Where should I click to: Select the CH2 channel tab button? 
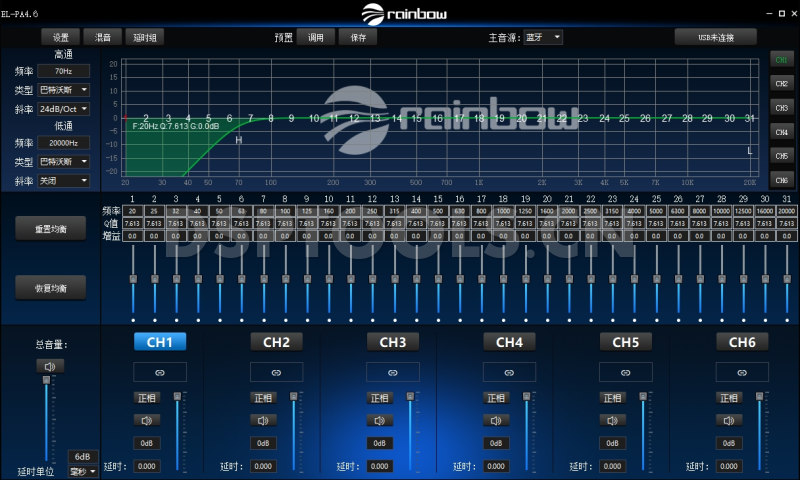pos(276,342)
